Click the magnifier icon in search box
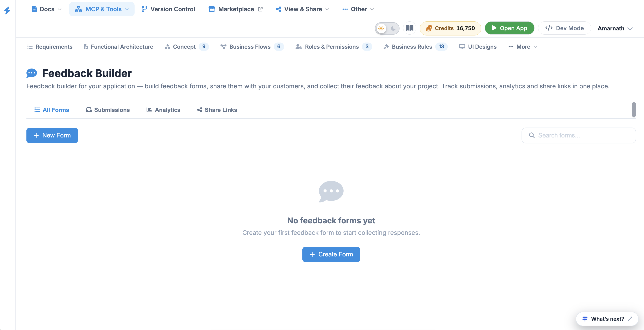This screenshot has height=330, width=644. pos(532,135)
